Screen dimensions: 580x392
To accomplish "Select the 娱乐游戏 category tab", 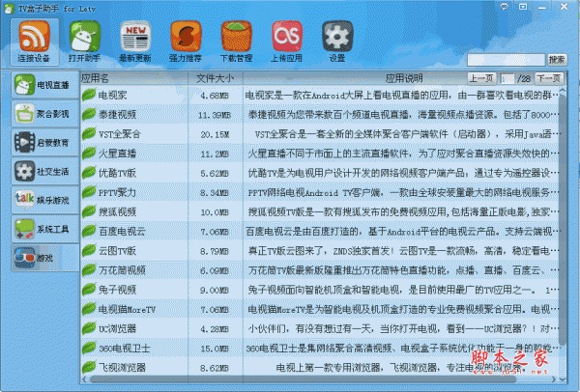I will (x=45, y=200).
